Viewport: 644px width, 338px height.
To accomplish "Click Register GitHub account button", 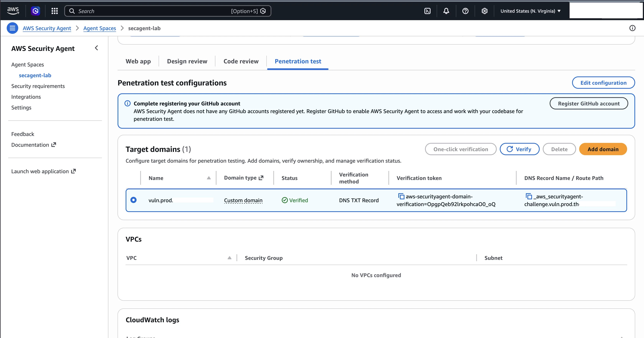I will [589, 104].
